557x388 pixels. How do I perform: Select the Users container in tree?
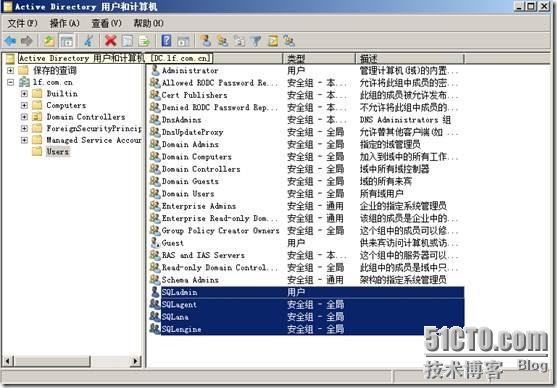[58, 152]
